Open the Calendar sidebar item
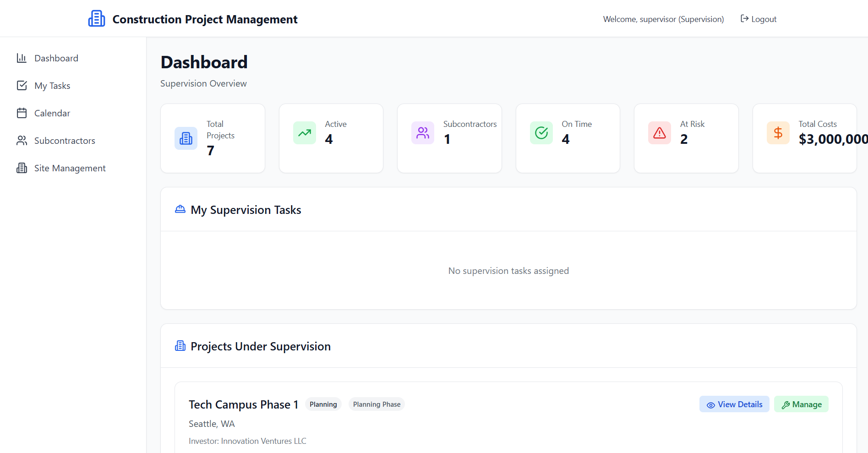868x453 pixels. coord(52,113)
